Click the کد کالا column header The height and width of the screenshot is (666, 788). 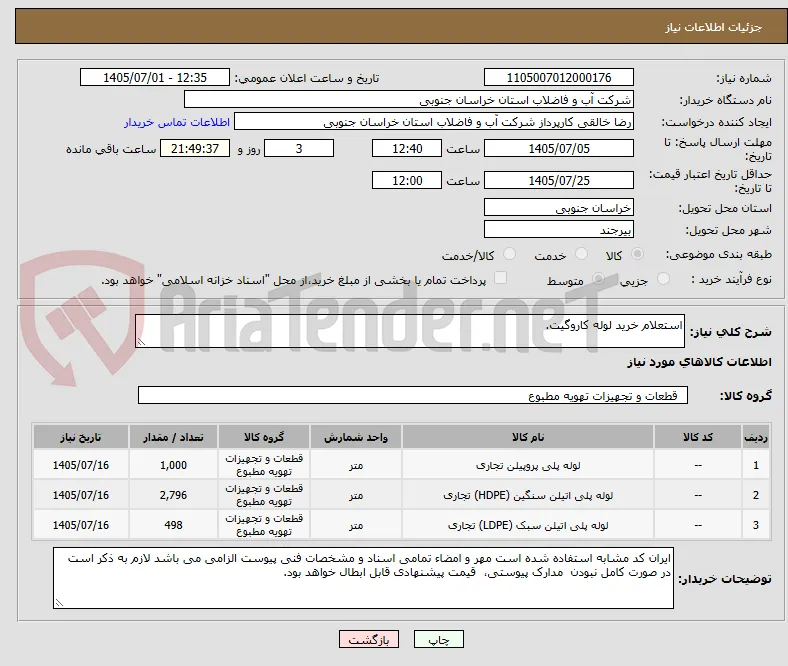(698, 437)
